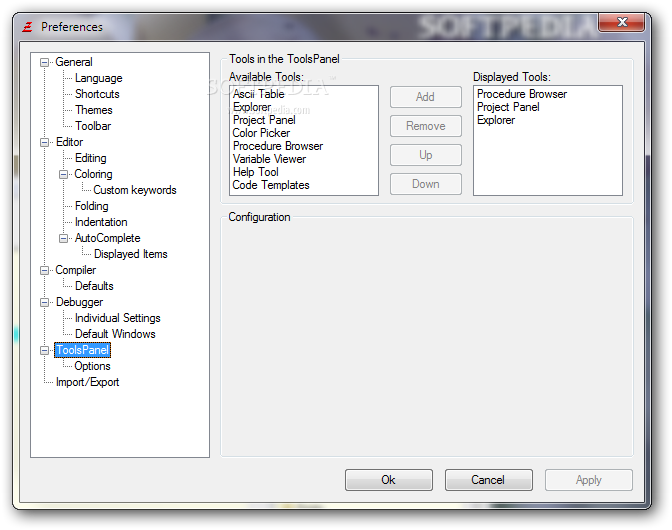Select Color Picker in Available Tools
This screenshot has width=672, height=530.
[x=261, y=133]
